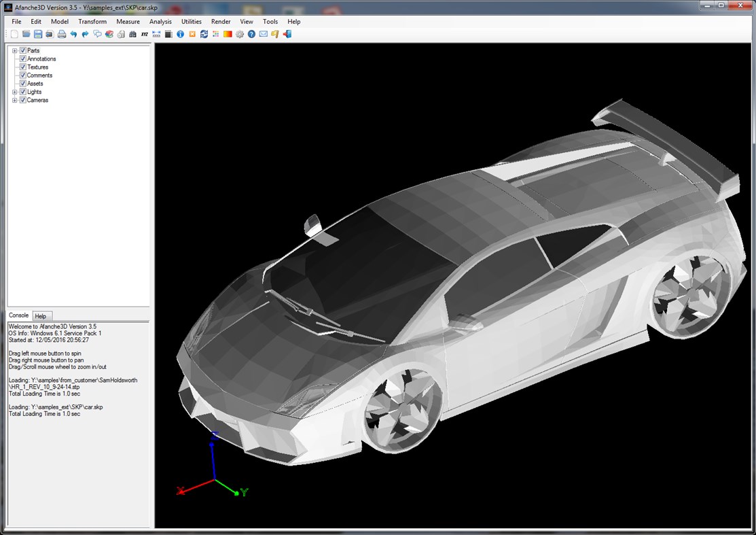756x535 pixels.
Task: Click the binoculars search icon
Action: click(x=132, y=34)
